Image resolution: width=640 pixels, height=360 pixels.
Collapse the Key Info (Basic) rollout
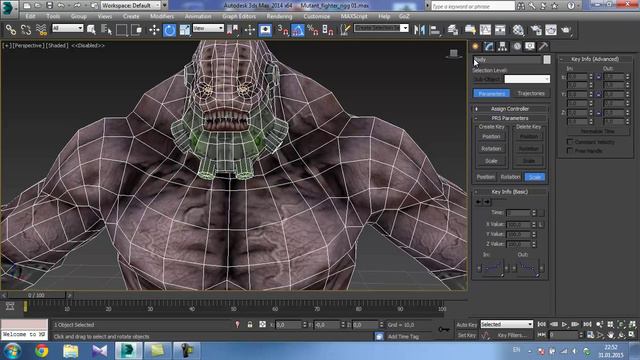510,192
